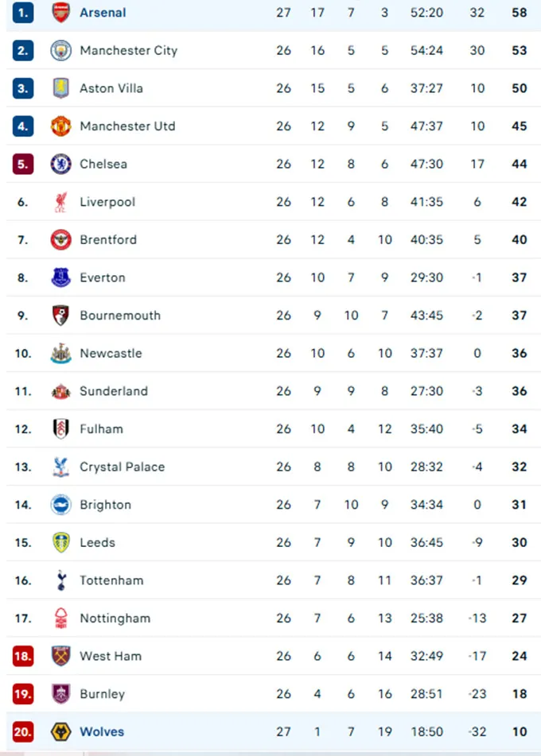Click the Newcastle crest icon

coord(60,354)
